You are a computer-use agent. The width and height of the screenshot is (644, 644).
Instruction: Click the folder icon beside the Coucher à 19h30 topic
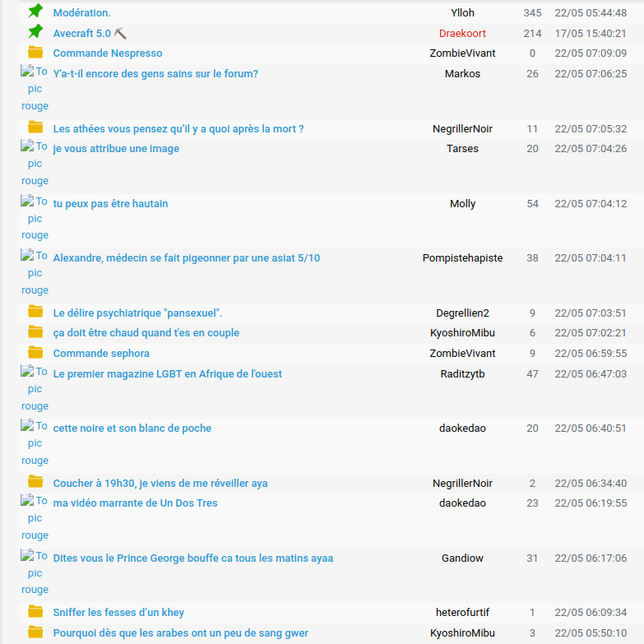tap(35, 483)
